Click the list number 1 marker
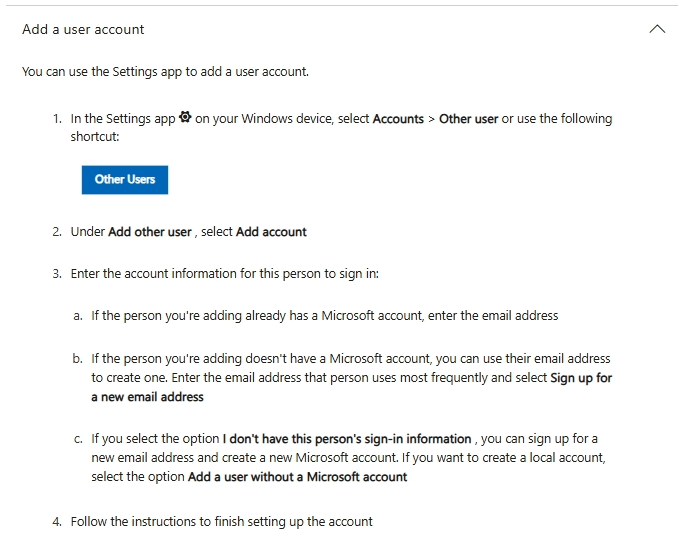Screen dimensions: 678x551 click(57, 119)
